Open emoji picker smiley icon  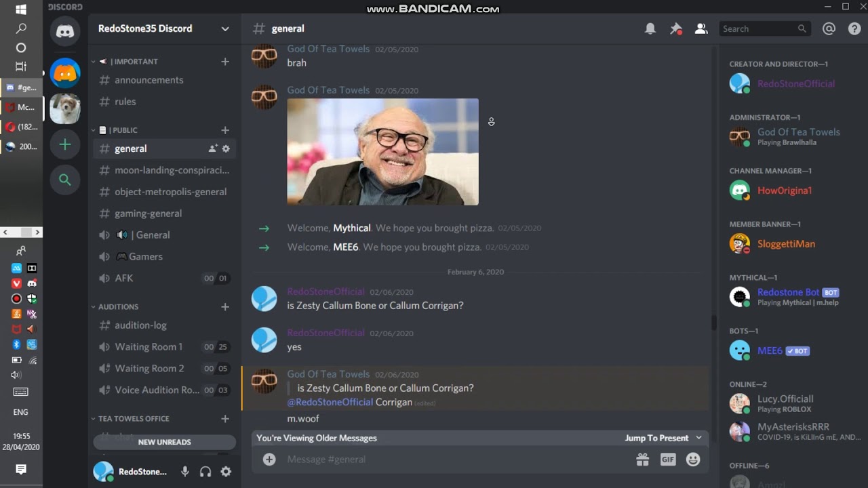point(693,460)
